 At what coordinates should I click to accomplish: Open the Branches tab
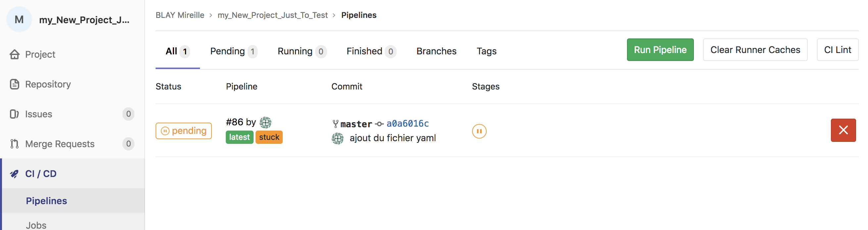(x=436, y=51)
